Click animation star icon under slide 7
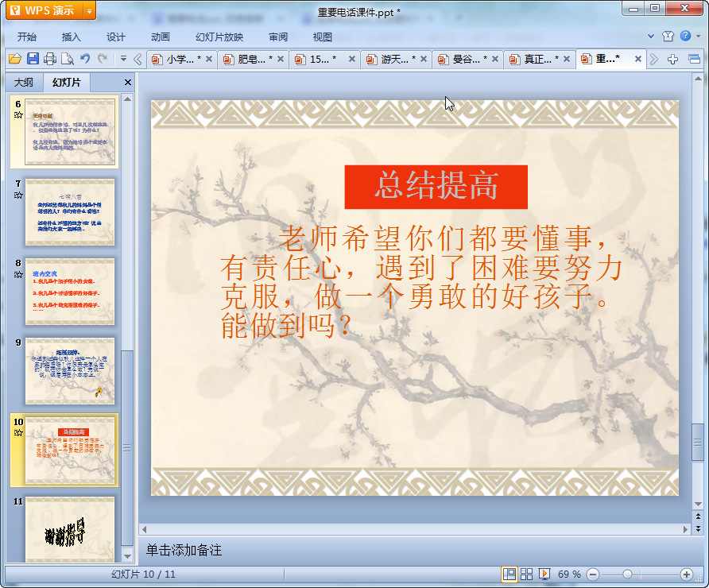This screenshot has width=709, height=588. tap(18, 195)
